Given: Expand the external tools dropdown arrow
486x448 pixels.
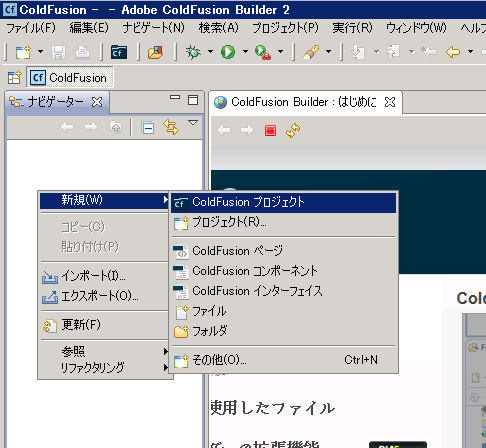Looking at the screenshot, I should (x=280, y=52).
